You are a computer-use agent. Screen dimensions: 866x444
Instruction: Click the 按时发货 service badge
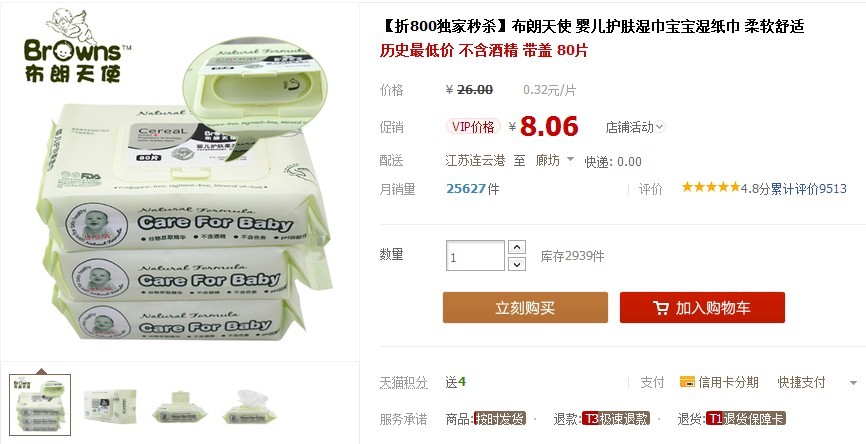coord(500,419)
